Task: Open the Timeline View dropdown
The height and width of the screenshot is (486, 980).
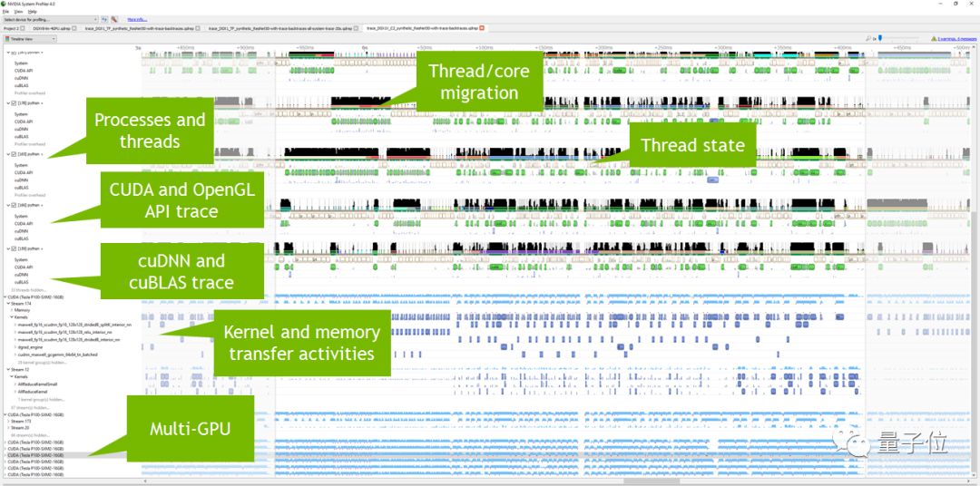Action: [30, 39]
